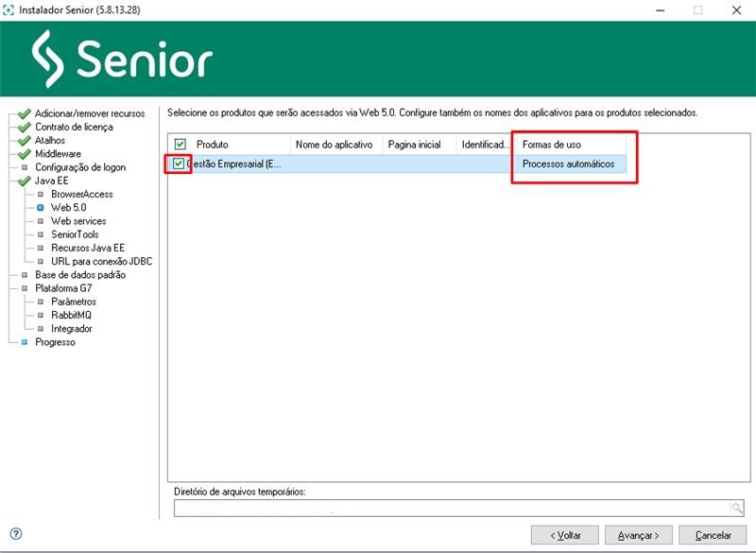
Task: Select Contrato de licença step
Action: click(x=74, y=128)
